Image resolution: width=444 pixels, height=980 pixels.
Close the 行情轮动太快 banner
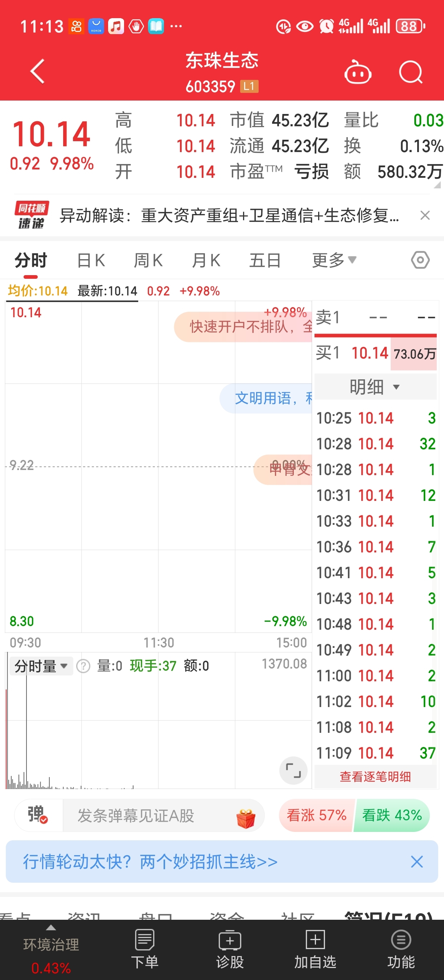tap(417, 862)
